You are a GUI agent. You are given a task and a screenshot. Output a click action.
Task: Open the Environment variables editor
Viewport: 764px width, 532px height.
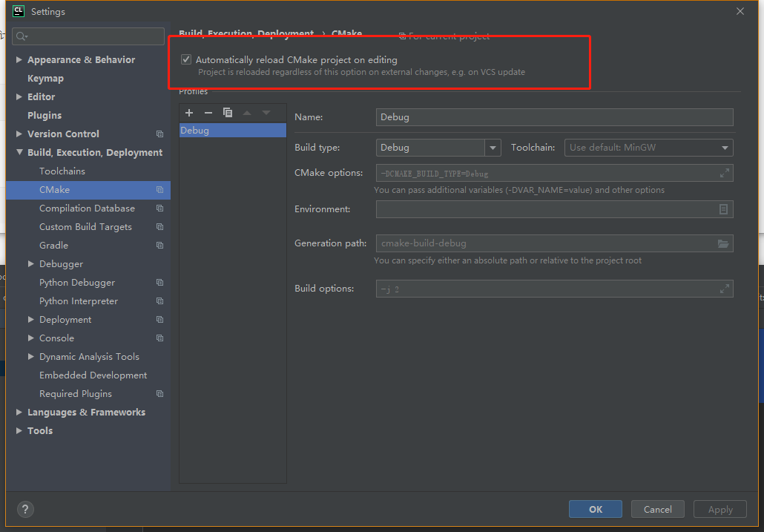tap(723, 209)
